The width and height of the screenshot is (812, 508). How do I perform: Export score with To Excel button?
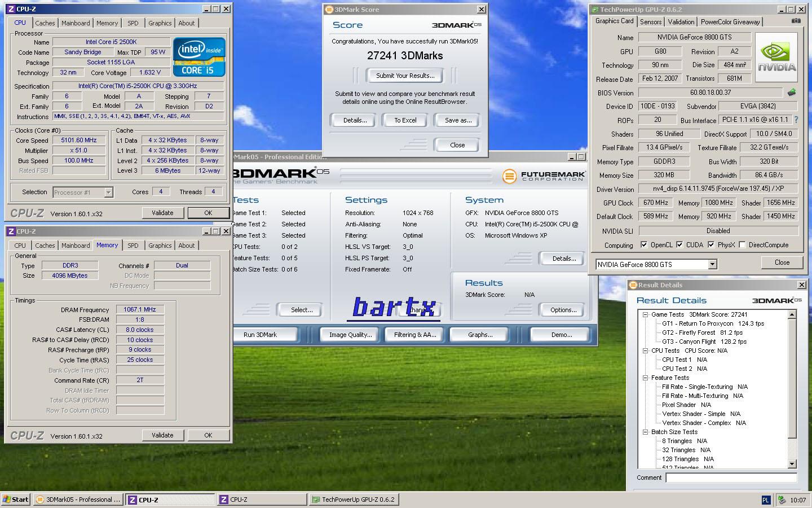[405, 120]
